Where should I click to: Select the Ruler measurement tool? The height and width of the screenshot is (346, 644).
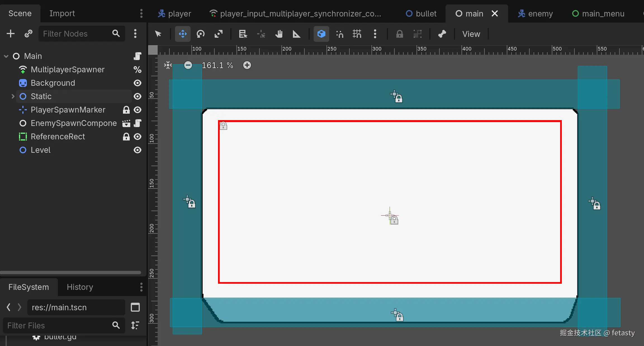click(296, 34)
